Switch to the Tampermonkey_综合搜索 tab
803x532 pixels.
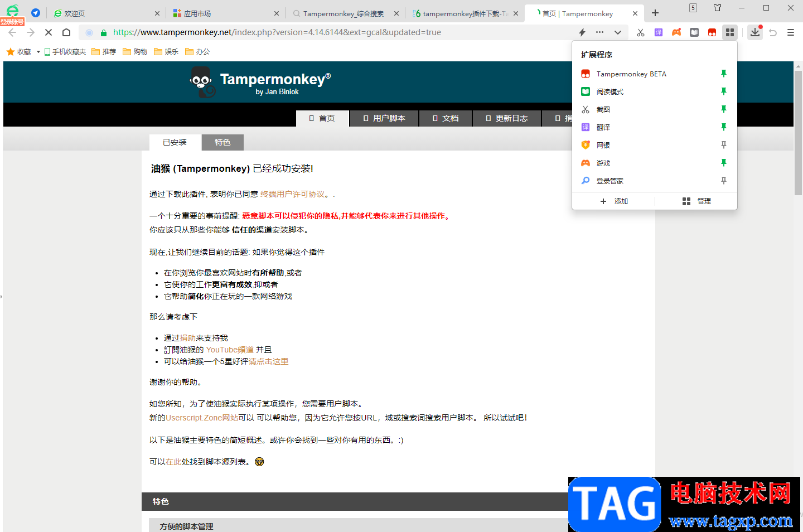346,13
